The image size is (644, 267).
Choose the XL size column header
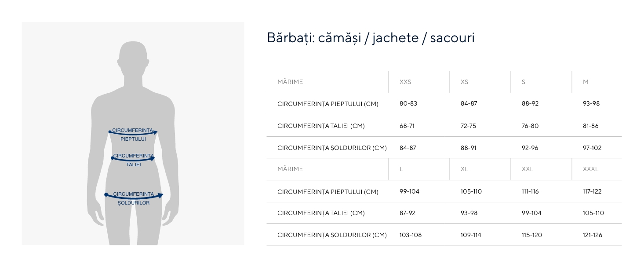pyautogui.click(x=465, y=169)
